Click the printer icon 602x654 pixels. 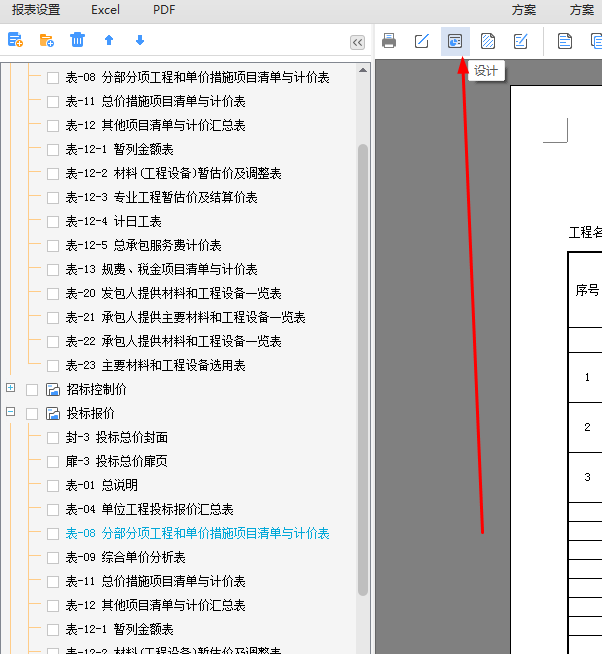(389, 41)
